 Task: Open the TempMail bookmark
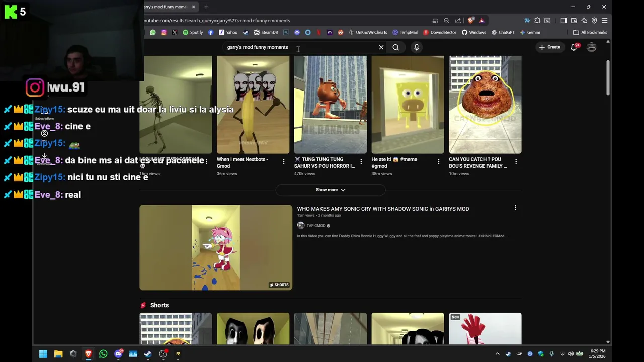405,32
